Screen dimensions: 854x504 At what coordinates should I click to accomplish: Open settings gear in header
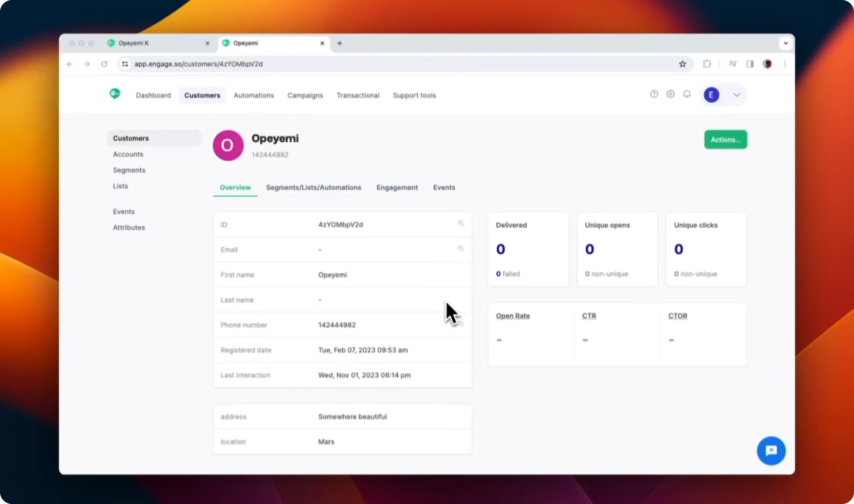click(x=670, y=94)
